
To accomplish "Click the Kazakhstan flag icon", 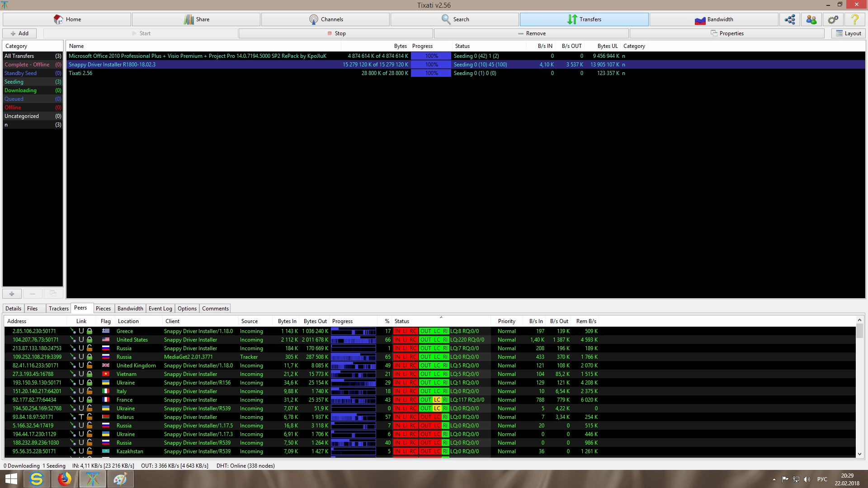I will [106, 451].
